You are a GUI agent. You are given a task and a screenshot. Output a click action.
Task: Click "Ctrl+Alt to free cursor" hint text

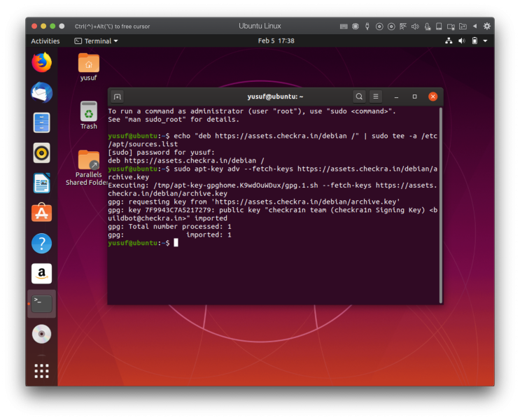point(112,27)
